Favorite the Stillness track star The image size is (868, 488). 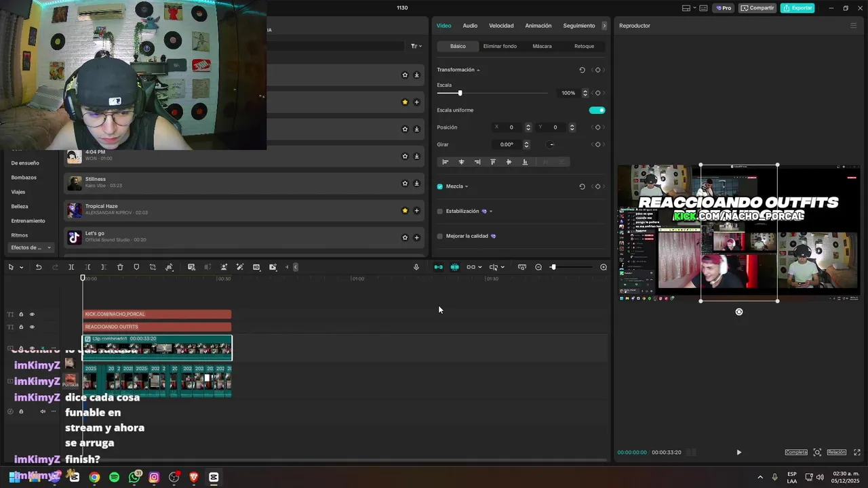[x=405, y=183]
